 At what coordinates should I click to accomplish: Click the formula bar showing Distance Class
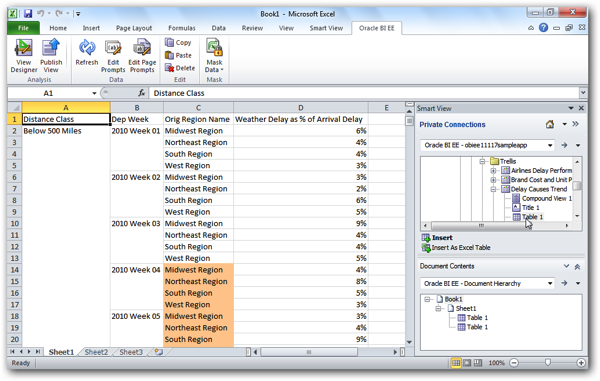364,93
